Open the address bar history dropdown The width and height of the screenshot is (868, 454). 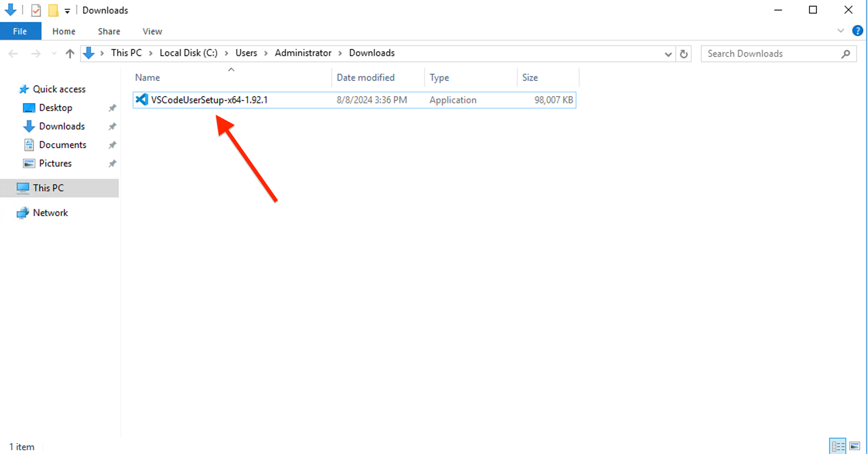[668, 54]
